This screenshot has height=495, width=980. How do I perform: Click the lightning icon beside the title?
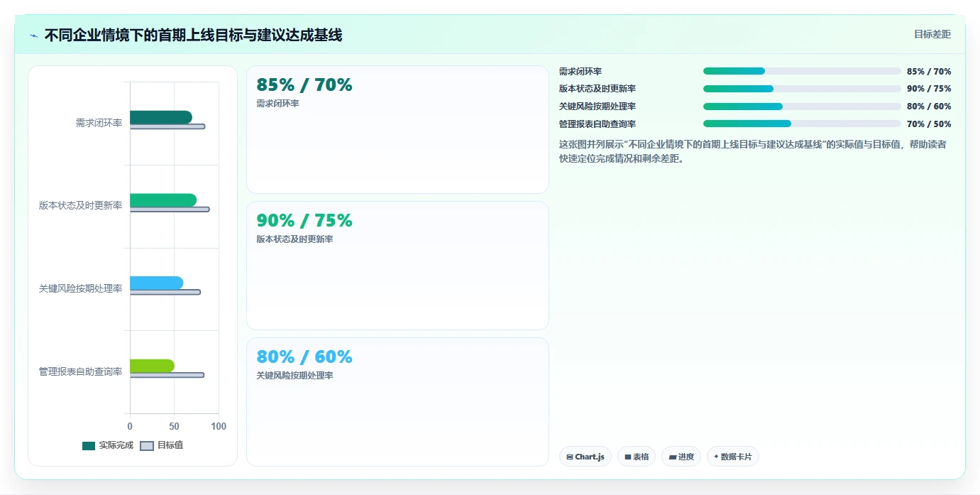pyautogui.click(x=34, y=36)
